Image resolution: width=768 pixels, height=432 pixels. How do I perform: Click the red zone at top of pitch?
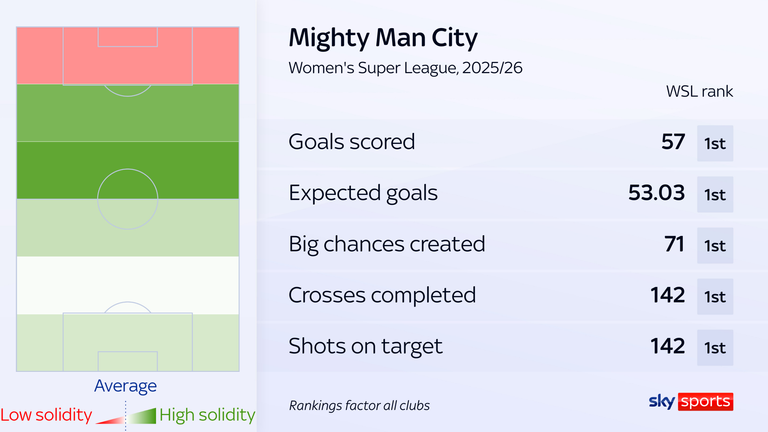[127, 56]
